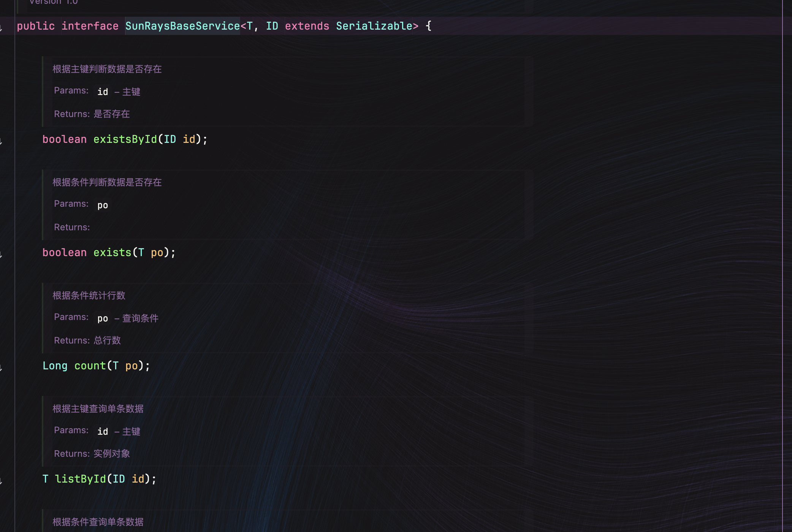Click the 'id' parameter in existsById

189,139
